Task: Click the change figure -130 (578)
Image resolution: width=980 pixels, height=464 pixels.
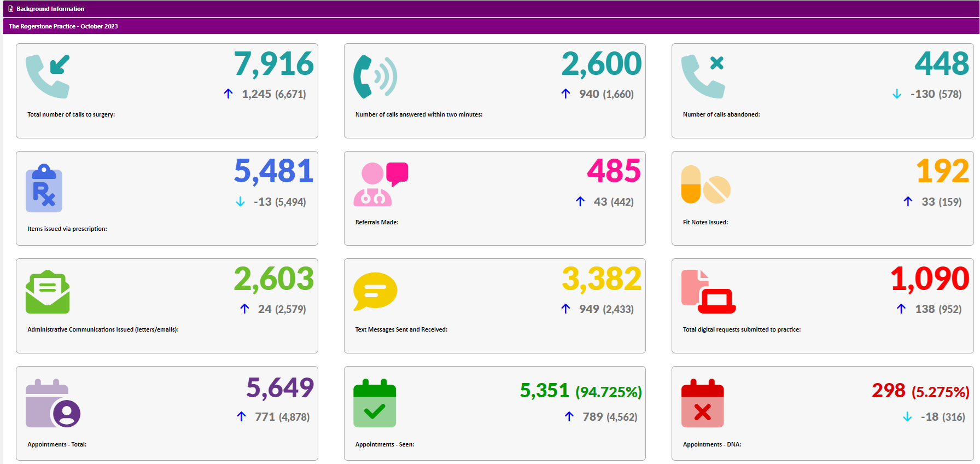Action: [x=936, y=94]
